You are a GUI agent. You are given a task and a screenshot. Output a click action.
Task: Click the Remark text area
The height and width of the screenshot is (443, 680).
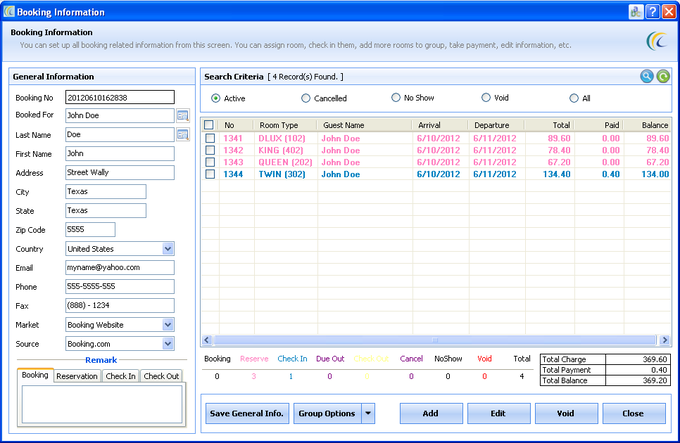(102, 404)
